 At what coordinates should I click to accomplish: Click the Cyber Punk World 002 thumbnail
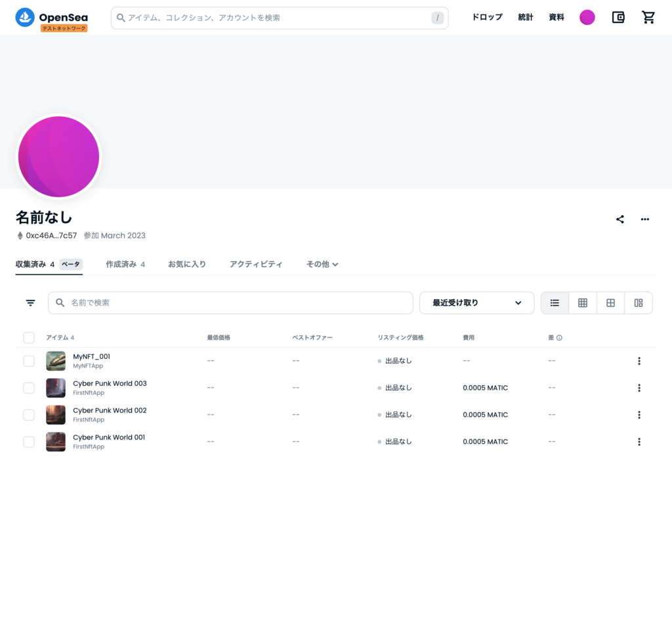click(56, 415)
